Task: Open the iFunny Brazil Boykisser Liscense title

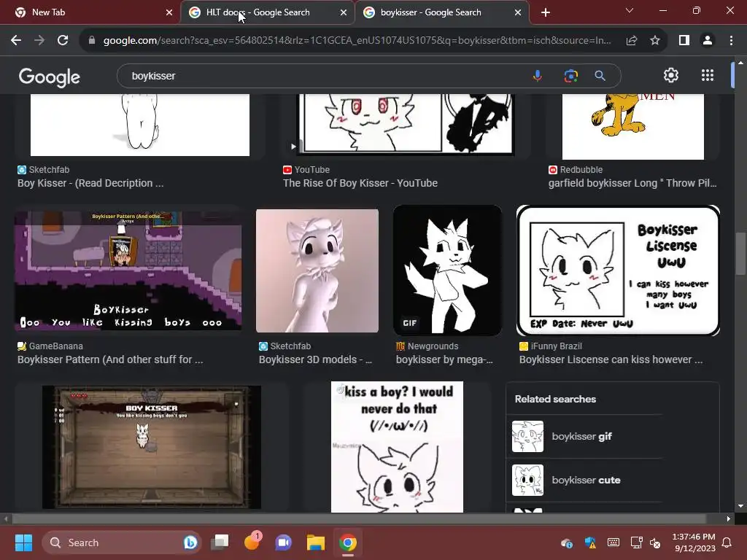Action: [x=611, y=359]
